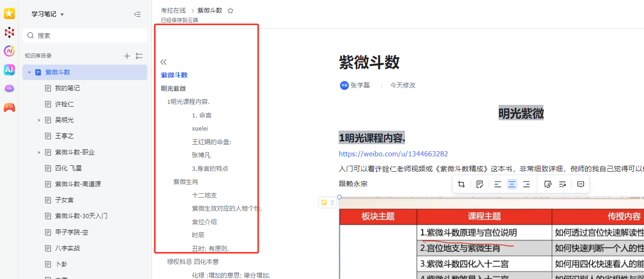
Task: Jump to the 张博凡 outline entry
Action: point(201,155)
